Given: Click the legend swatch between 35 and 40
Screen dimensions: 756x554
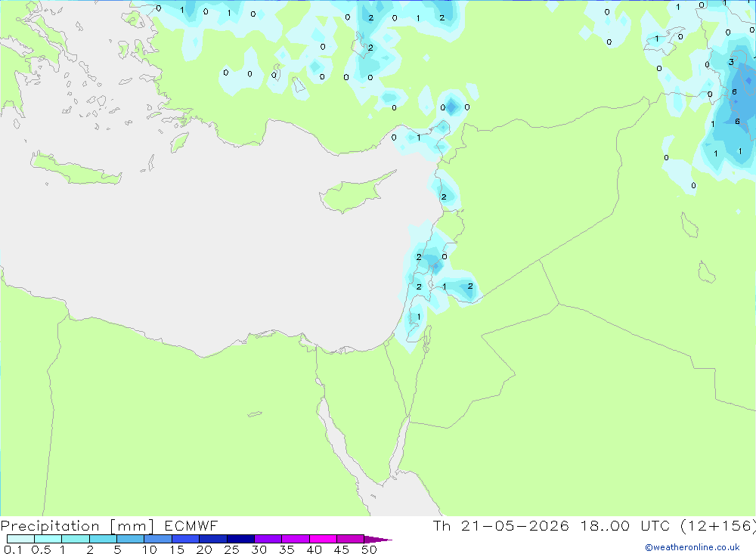Looking at the screenshot, I should [x=296, y=539].
